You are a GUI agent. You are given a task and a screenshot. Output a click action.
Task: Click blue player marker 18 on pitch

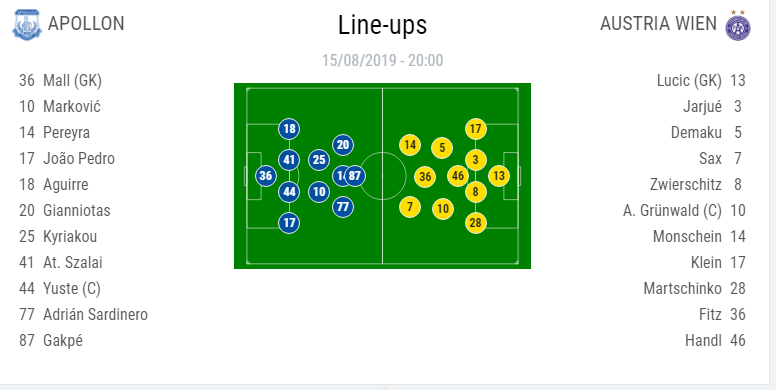coord(289,129)
